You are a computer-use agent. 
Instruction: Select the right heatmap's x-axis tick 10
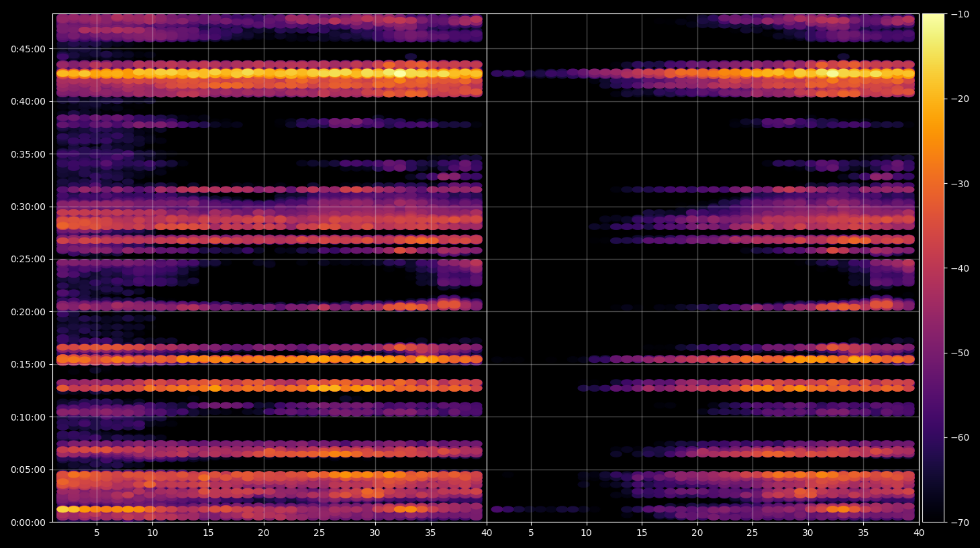click(x=586, y=533)
